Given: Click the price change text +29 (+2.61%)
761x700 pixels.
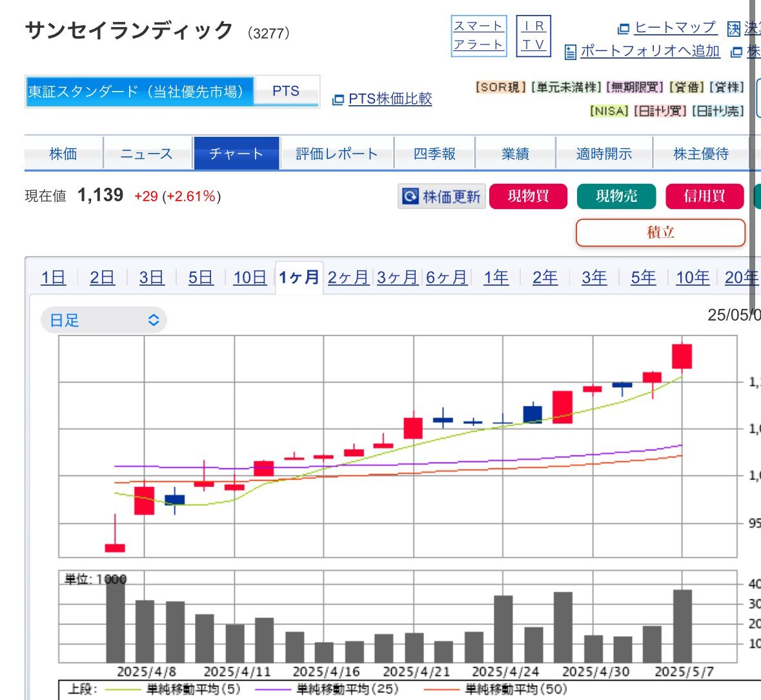Looking at the screenshot, I should pos(178,197).
